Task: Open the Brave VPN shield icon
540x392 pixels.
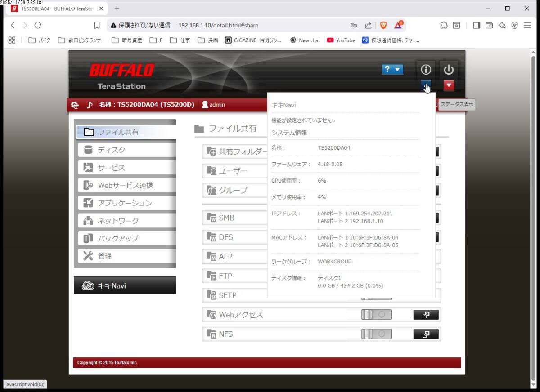Action: click(x=515, y=26)
